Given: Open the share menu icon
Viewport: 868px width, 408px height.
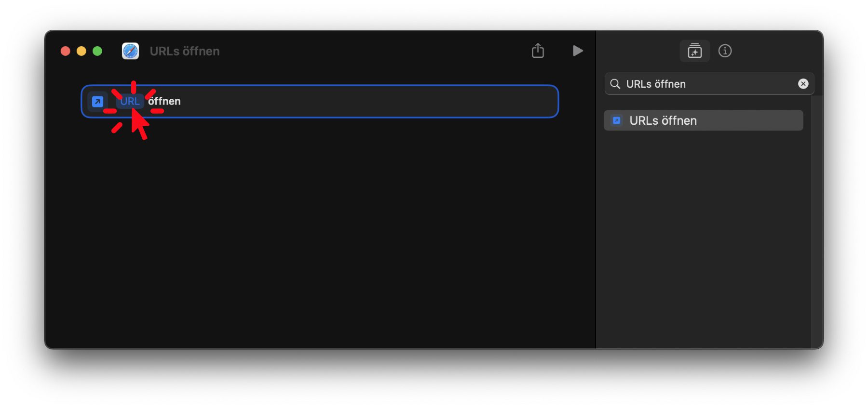Looking at the screenshot, I should [538, 50].
